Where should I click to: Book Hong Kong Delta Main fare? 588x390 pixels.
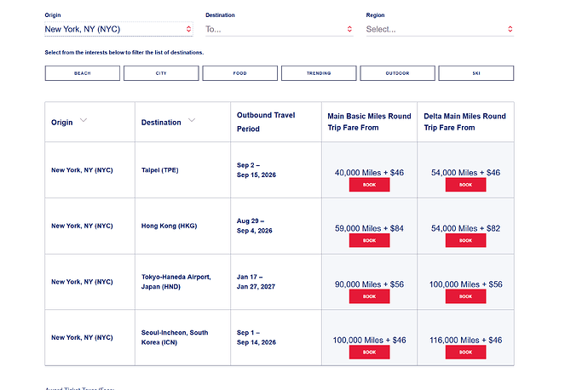pyautogui.click(x=465, y=240)
